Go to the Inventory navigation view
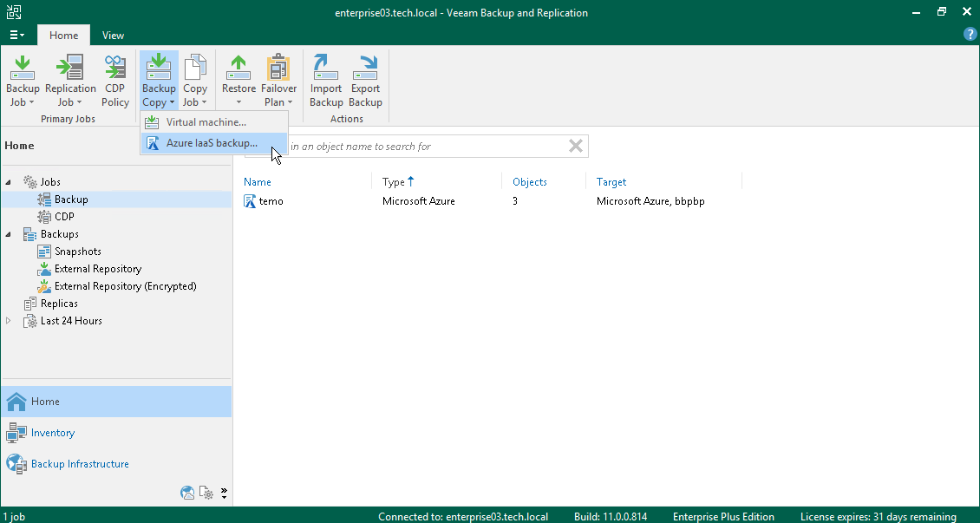Viewport: 980px width, 523px height. (x=116, y=433)
